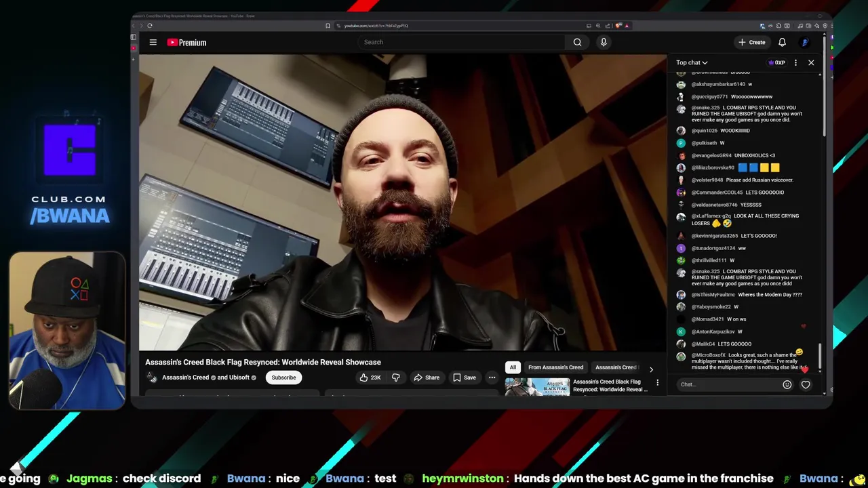868x488 pixels.
Task: Submit search with the magnifier icon
Action: click(577, 42)
